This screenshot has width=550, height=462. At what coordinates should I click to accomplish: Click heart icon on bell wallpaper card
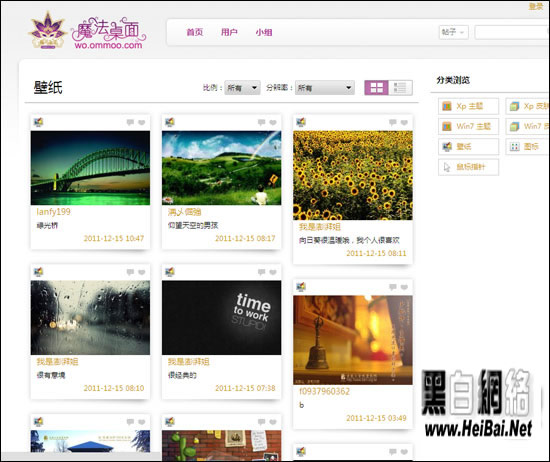coord(404,287)
